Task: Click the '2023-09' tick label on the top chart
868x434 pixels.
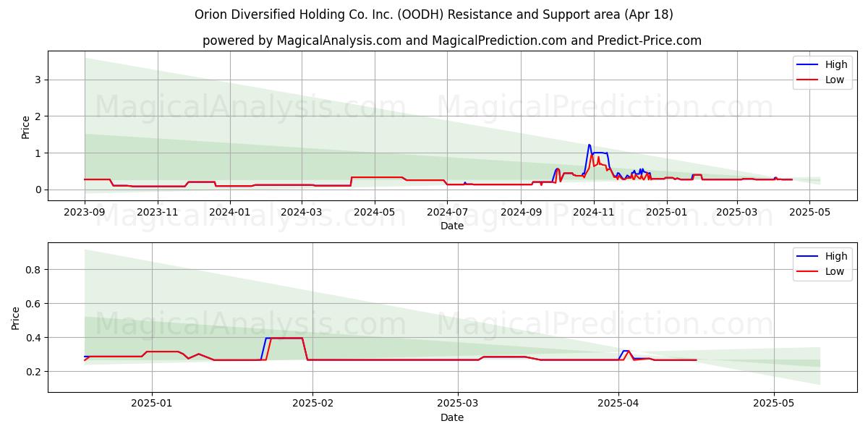Action: click(x=85, y=213)
